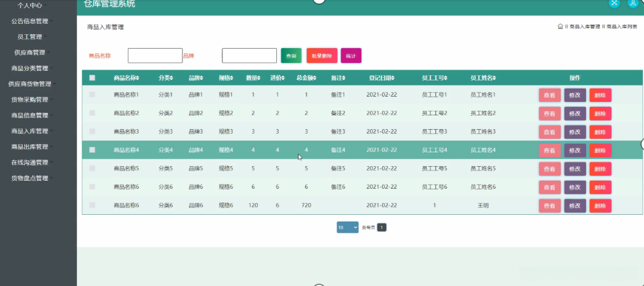Click the 备注5 cell
Viewport: 644px width, 286px height.
(x=338, y=168)
